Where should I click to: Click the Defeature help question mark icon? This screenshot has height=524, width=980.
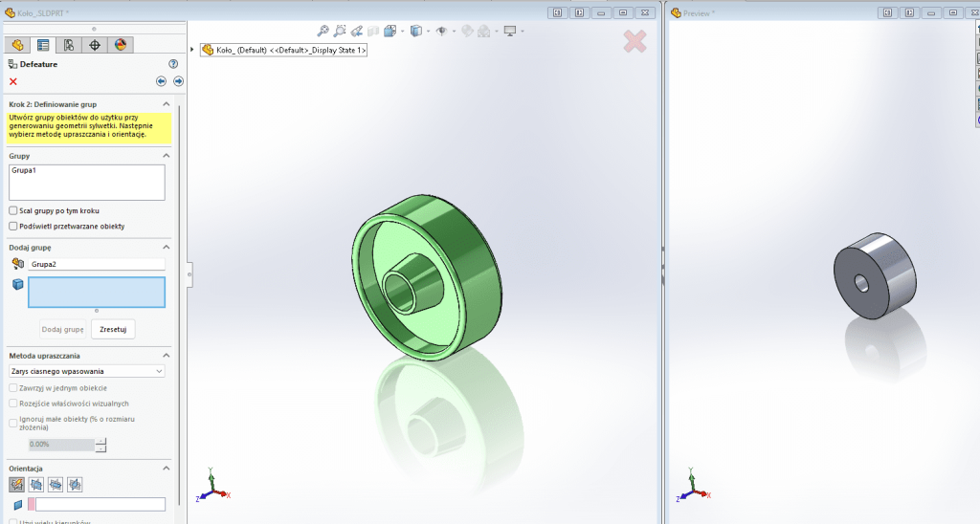point(173,64)
